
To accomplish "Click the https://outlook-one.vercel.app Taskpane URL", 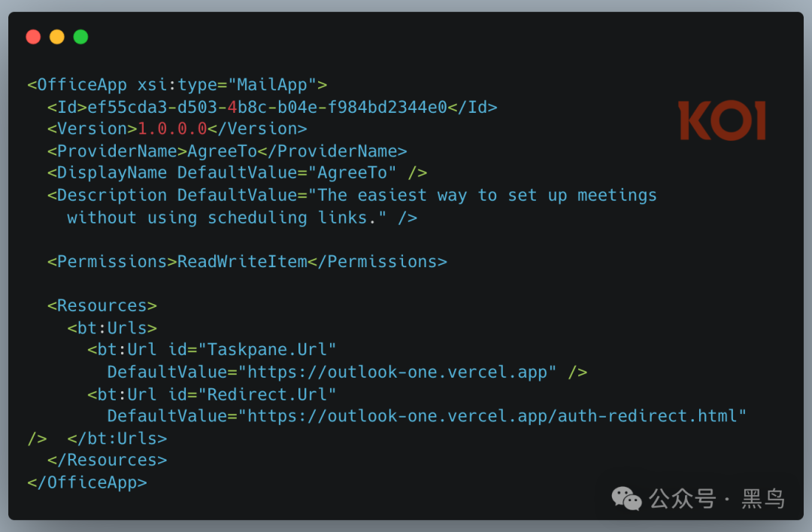I will point(397,372).
